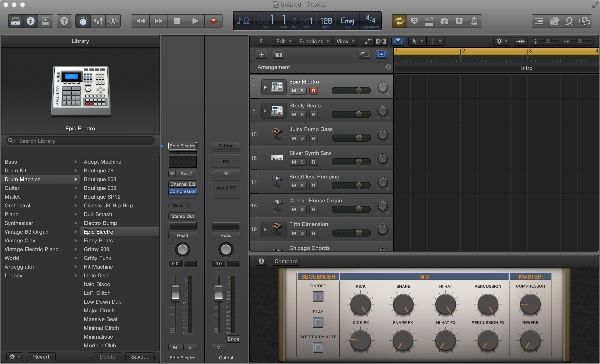The width and height of the screenshot is (600, 364).
Task: Add a new track with plus button
Action: 261,55
